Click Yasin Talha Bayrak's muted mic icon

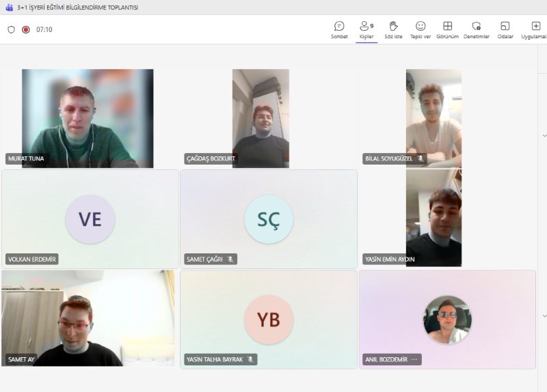point(250,359)
